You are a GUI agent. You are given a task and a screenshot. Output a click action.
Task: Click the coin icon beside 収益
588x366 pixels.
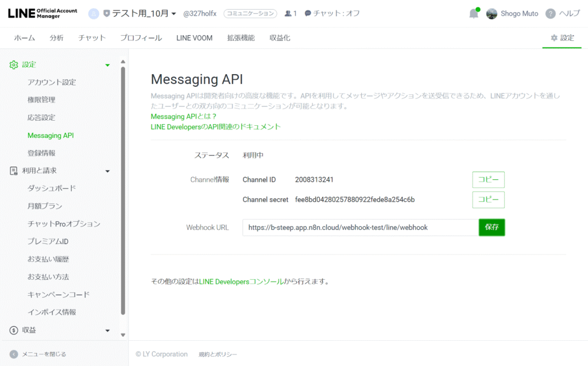[14, 330]
